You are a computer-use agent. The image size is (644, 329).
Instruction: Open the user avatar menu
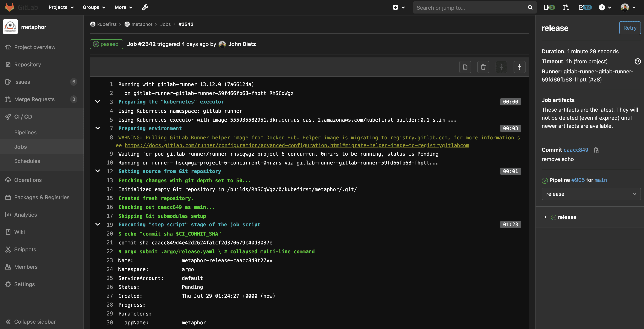628,8
